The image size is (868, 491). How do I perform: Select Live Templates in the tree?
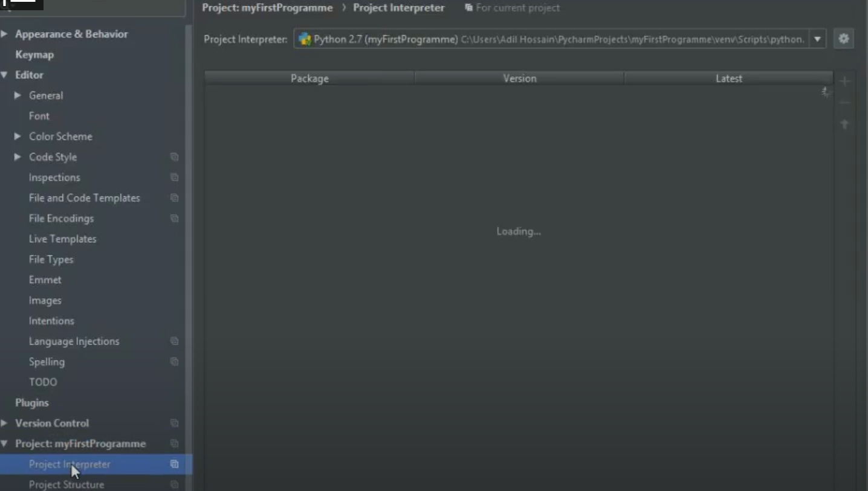tap(63, 239)
